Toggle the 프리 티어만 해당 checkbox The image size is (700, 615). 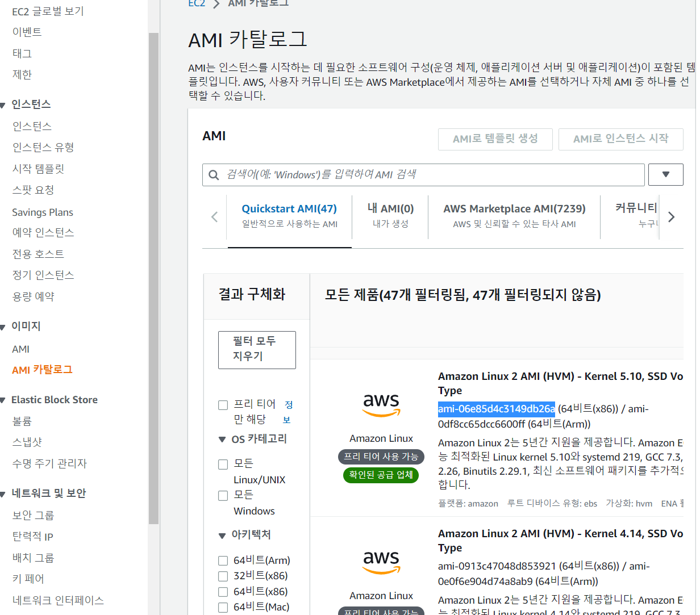pyautogui.click(x=223, y=405)
